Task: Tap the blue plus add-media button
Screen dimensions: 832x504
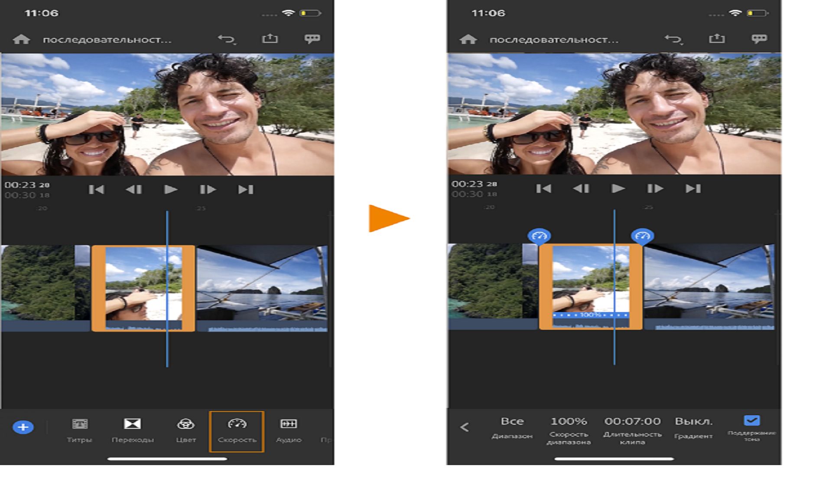Action: tap(23, 427)
